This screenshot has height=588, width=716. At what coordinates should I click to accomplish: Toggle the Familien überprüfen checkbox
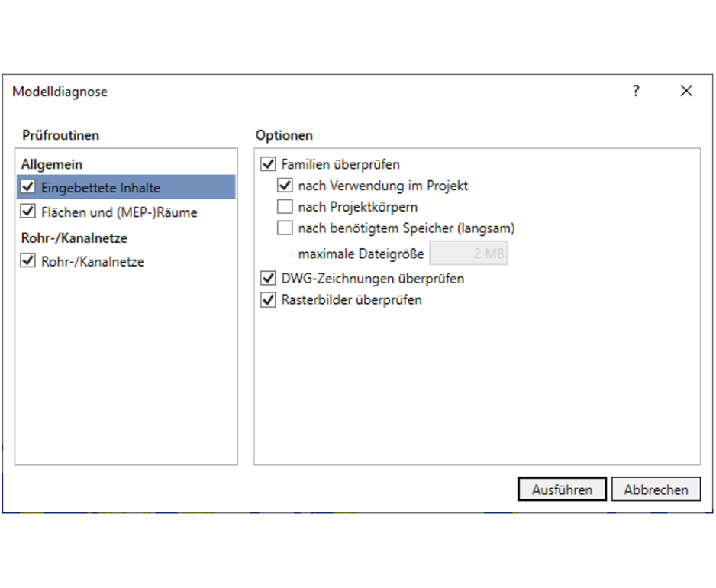(x=268, y=164)
